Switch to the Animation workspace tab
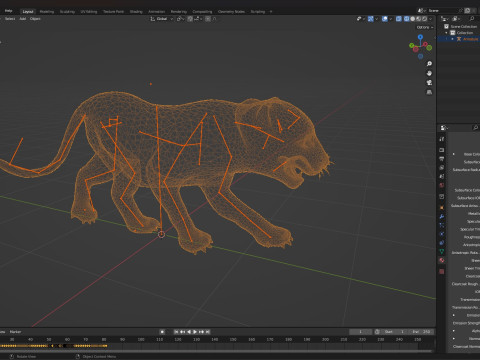The height and width of the screenshot is (360, 480). coord(156,12)
